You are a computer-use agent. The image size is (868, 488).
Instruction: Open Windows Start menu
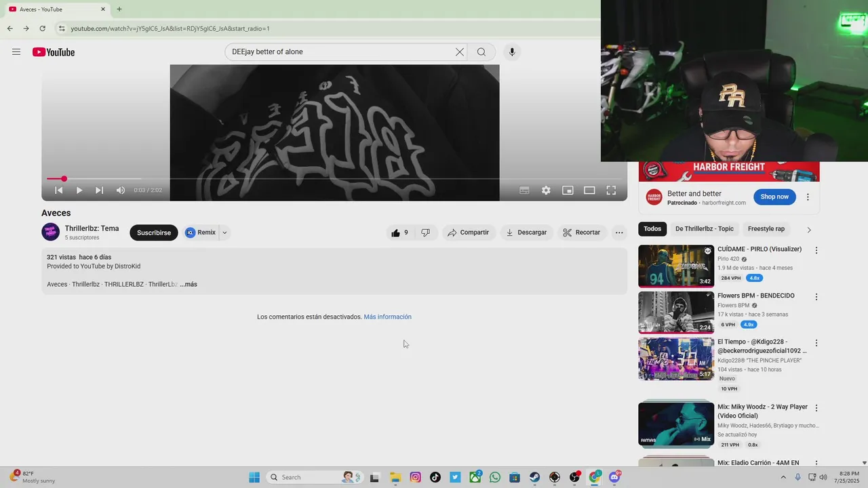(254, 477)
